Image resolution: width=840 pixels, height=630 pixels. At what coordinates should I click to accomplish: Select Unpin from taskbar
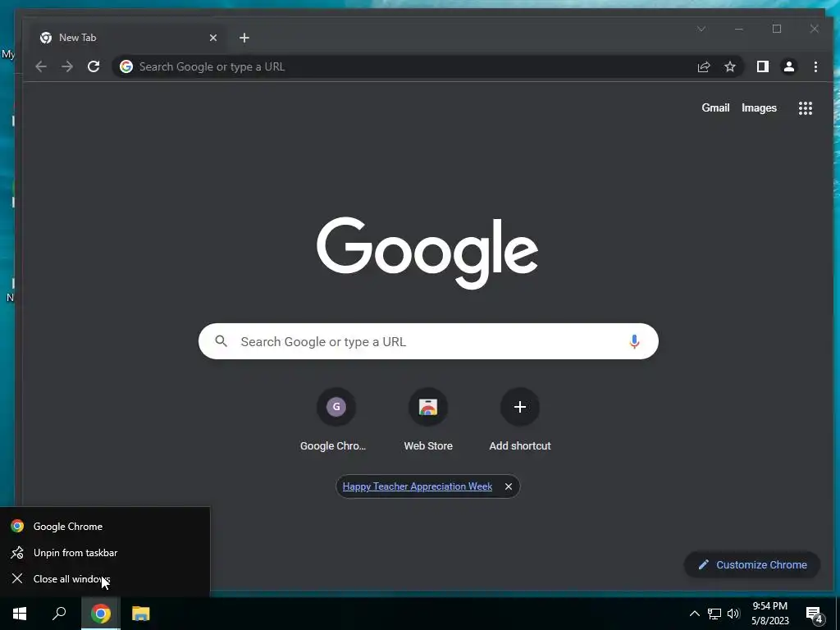tap(105, 552)
